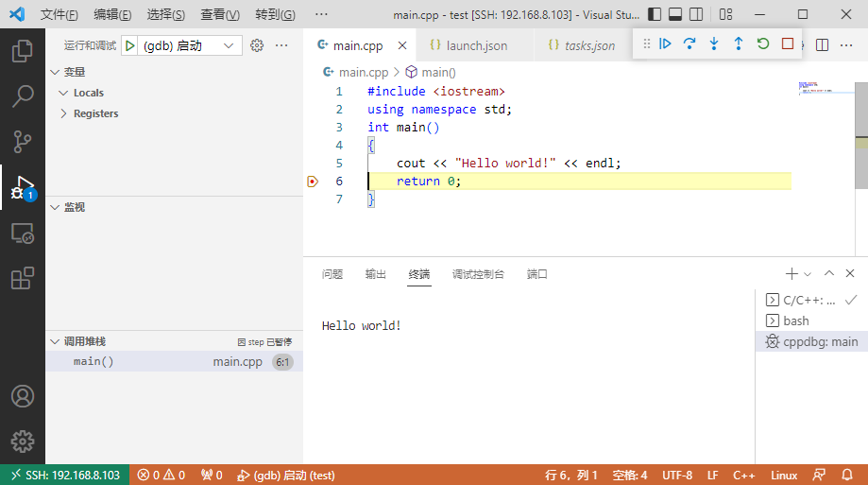This screenshot has height=485, width=868.
Task: Close the main.cpp tab
Action: 402,45
